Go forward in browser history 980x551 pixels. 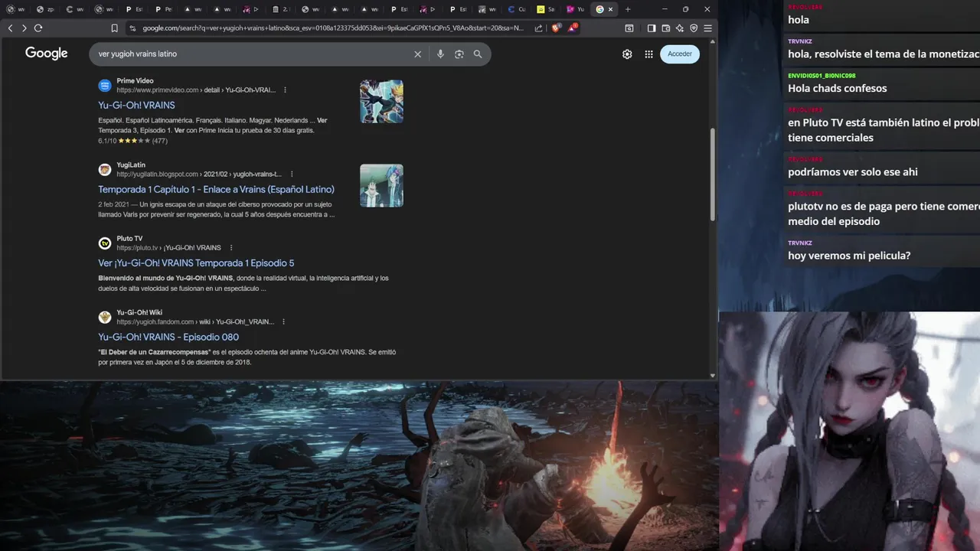pyautogui.click(x=24, y=28)
